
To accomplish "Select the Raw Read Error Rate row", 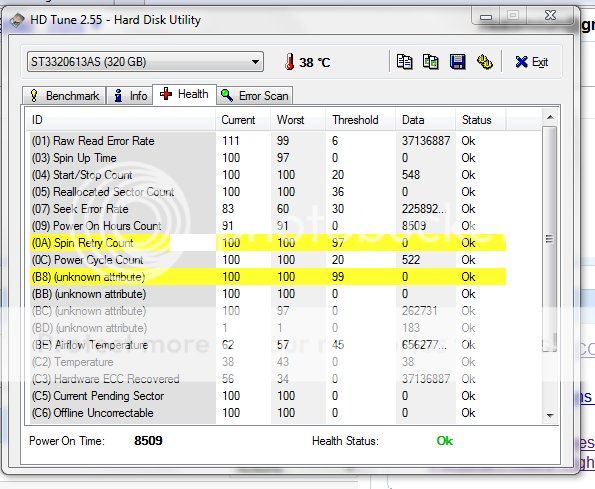I will point(268,141).
